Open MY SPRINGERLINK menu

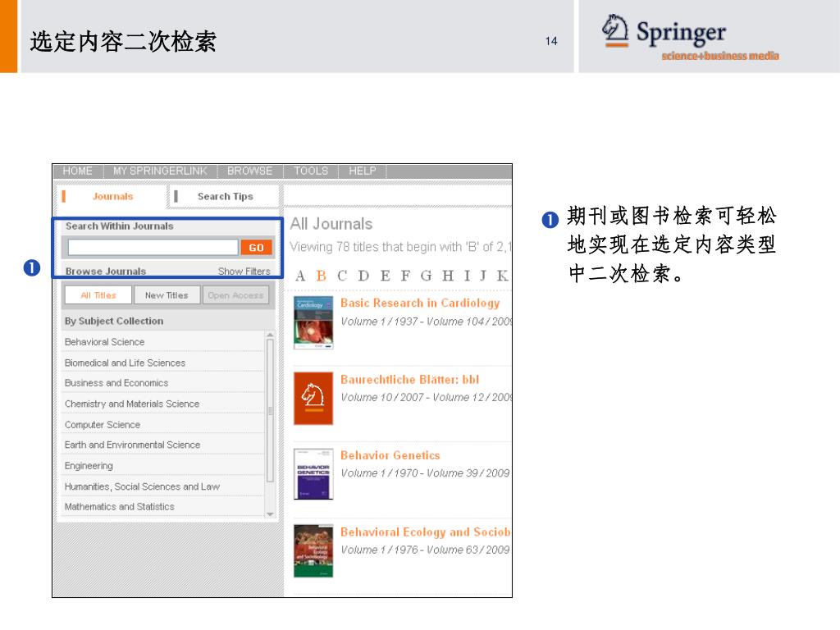[x=160, y=171]
